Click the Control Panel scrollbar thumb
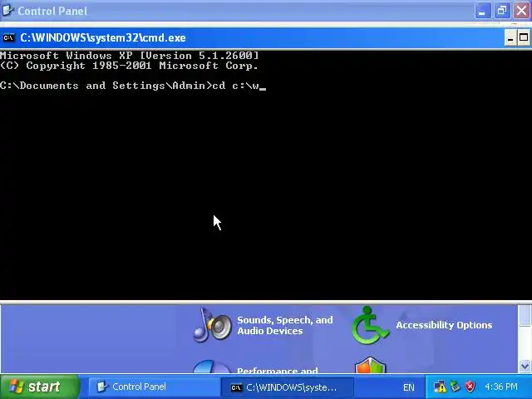Screen dimensions: 532x399 click(x=525, y=315)
